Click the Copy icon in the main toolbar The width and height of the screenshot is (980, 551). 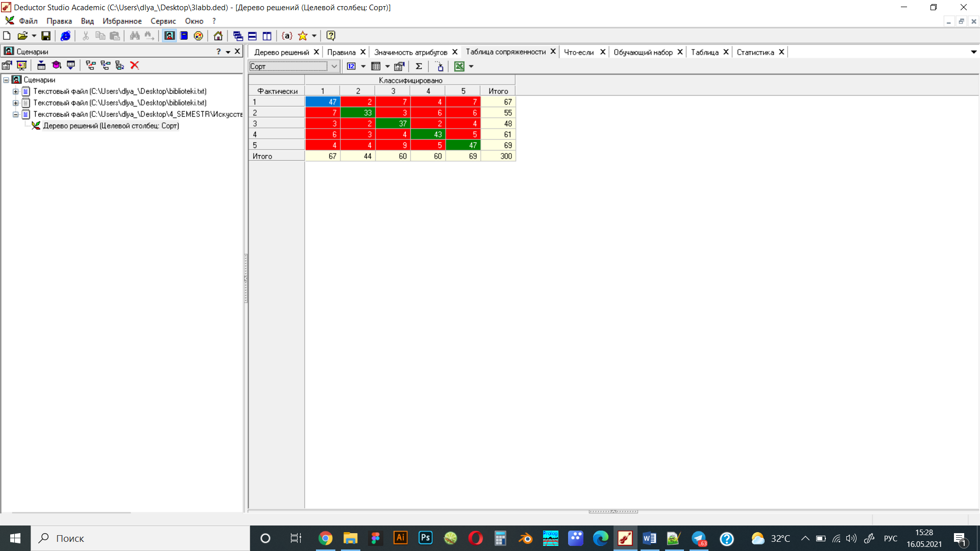(x=100, y=36)
